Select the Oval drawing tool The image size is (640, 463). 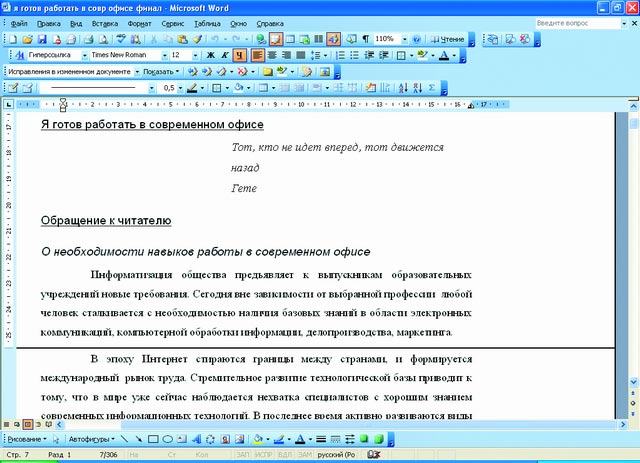point(167,439)
